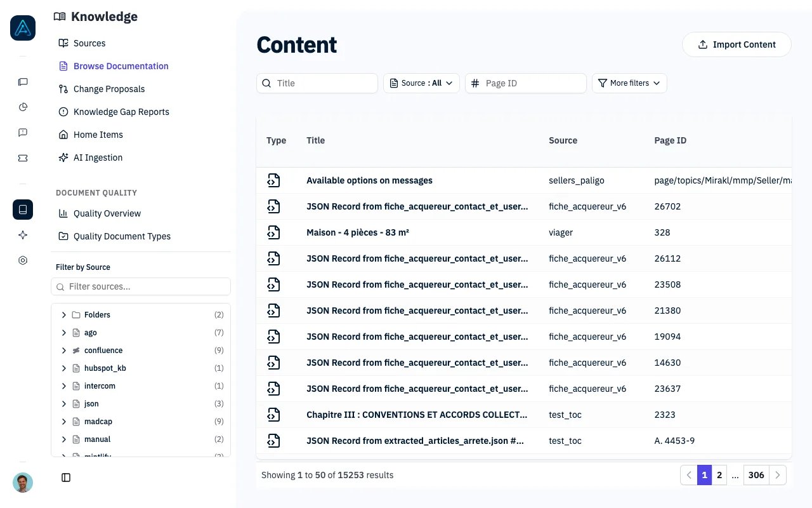Select the highlighted Knowledge book icon in rail
812x508 pixels.
(x=23, y=210)
